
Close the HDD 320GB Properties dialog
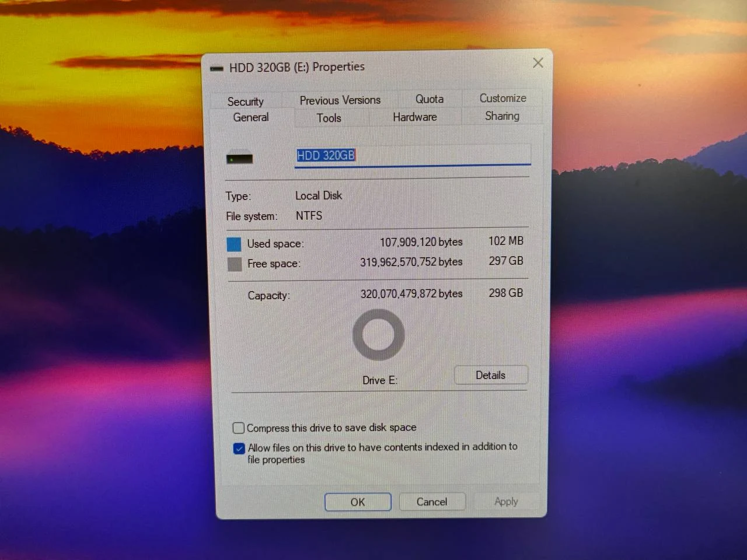point(538,63)
